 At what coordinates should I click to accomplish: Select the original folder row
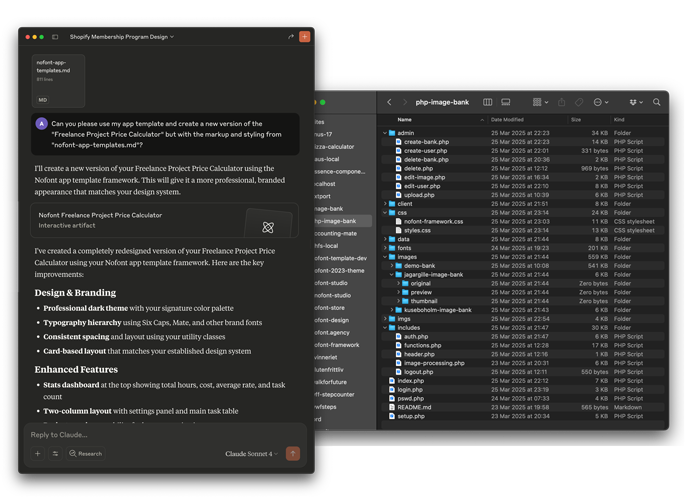coord(523,283)
